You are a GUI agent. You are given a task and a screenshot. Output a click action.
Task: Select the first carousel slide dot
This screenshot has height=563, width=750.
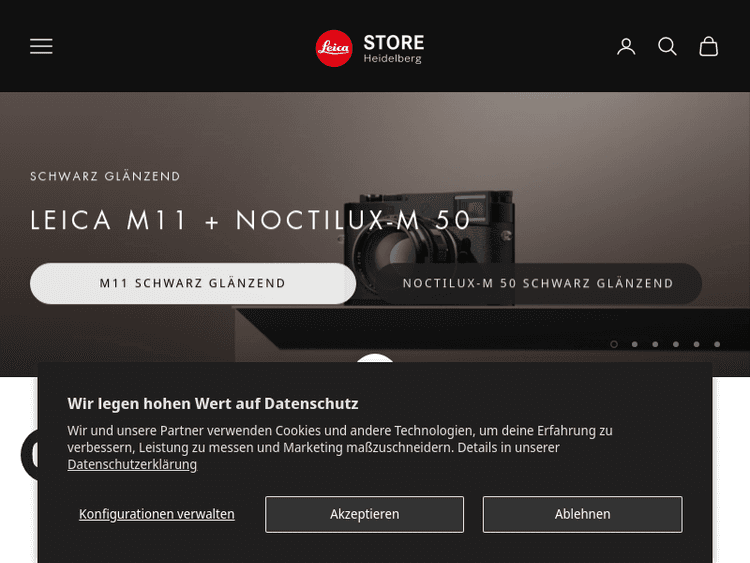pyautogui.click(x=614, y=344)
